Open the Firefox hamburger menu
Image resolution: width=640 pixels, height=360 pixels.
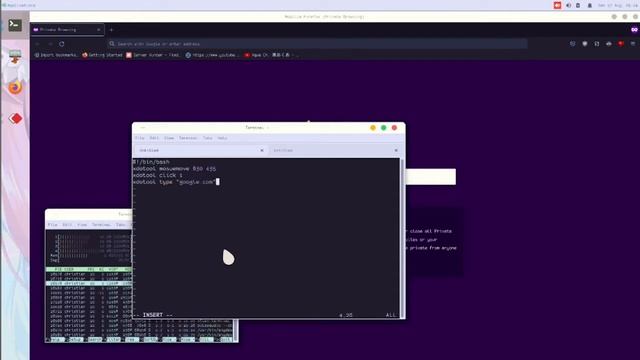pos(633,44)
